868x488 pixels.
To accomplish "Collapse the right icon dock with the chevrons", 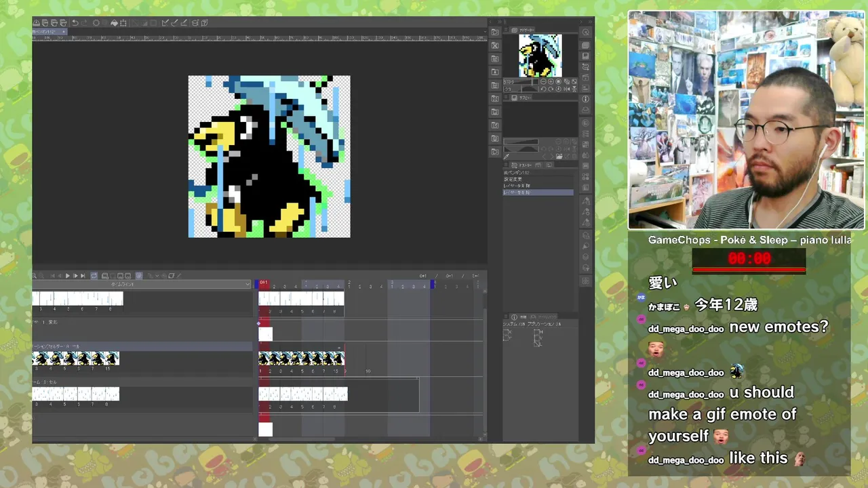I will (x=591, y=22).
